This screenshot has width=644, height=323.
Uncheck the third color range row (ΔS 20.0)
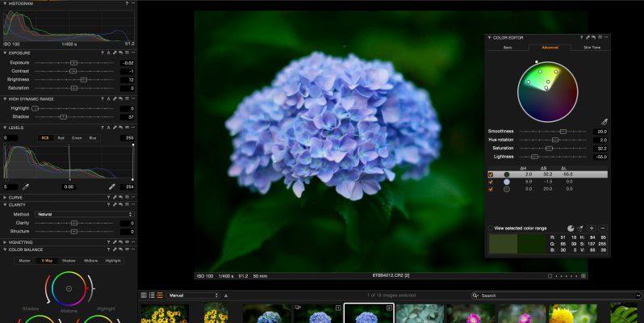491,189
